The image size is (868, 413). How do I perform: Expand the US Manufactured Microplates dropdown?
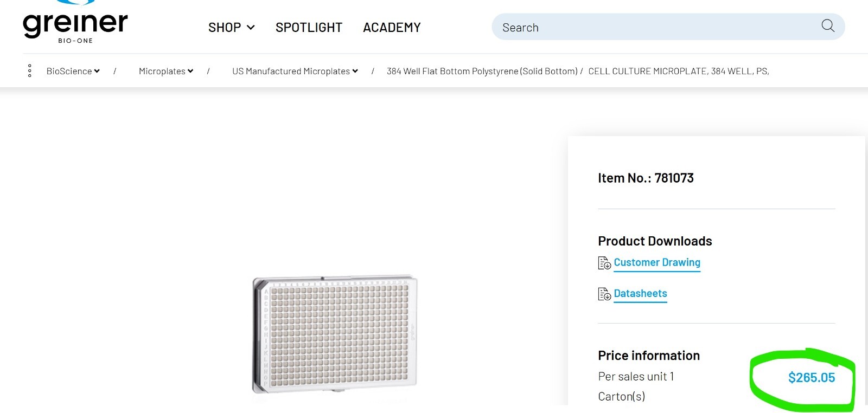tap(355, 71)
